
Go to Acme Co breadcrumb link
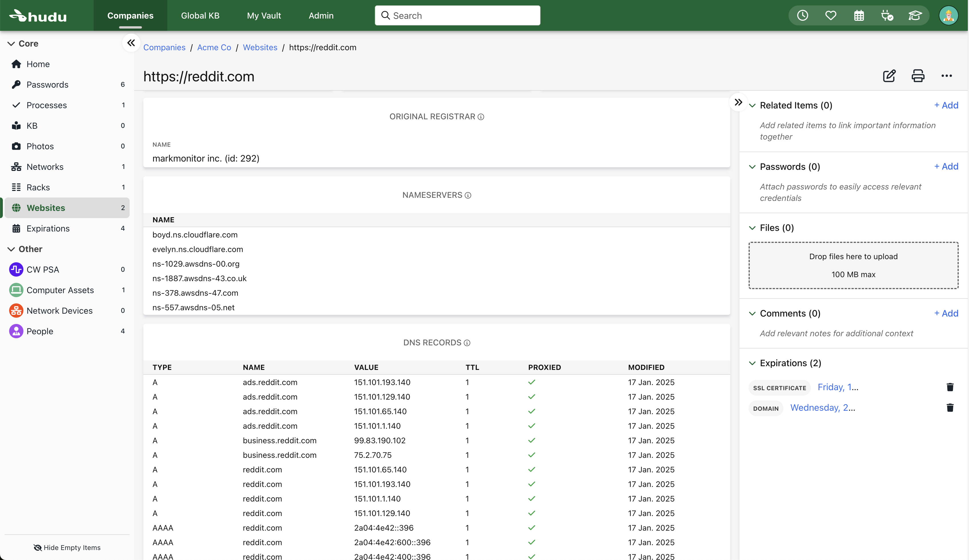(x=214, y=47)
